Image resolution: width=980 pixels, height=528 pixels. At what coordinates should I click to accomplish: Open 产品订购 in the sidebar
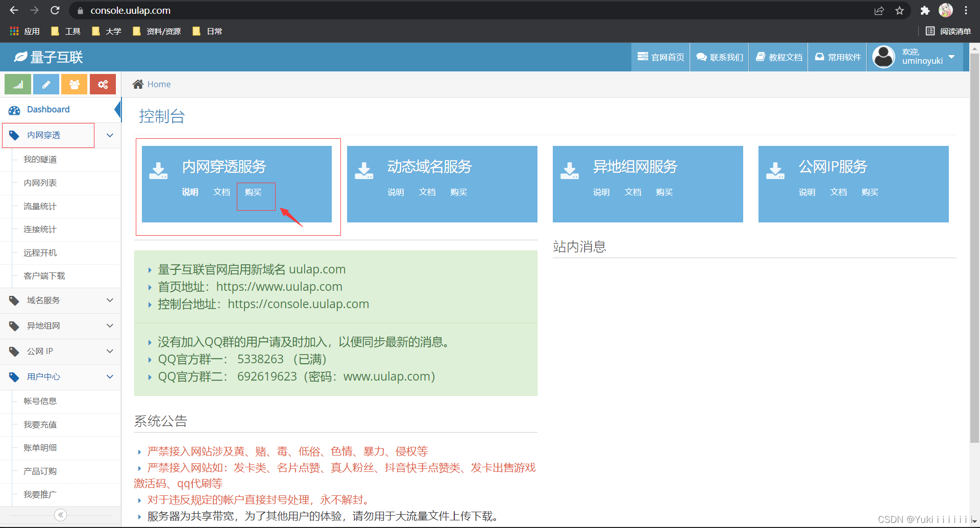(40, 471)
